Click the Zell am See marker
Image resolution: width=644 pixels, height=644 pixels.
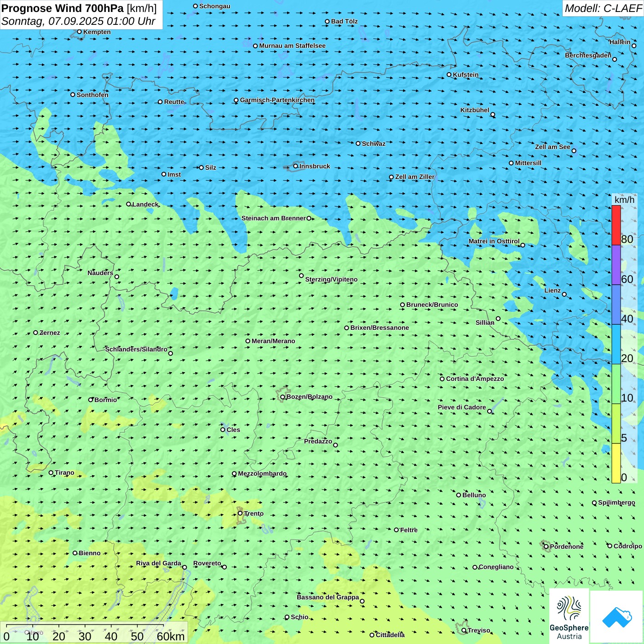(574, 150)
